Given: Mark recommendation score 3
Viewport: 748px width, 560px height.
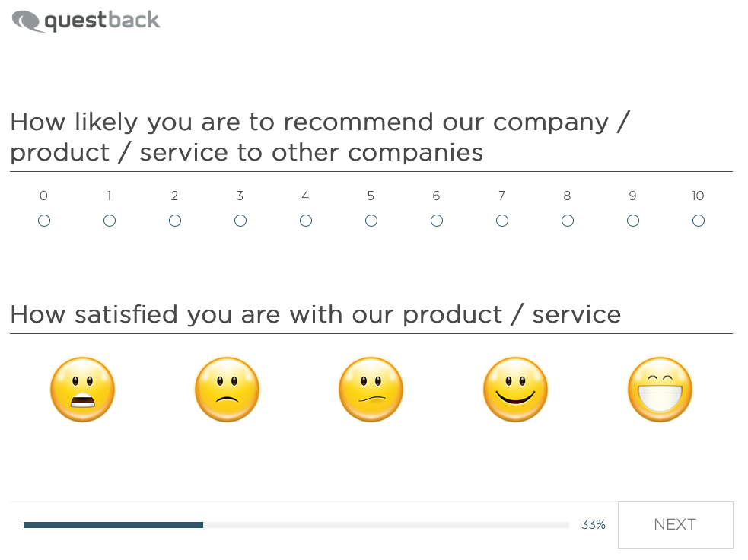Looking at the screenshot, I should 240,221.
